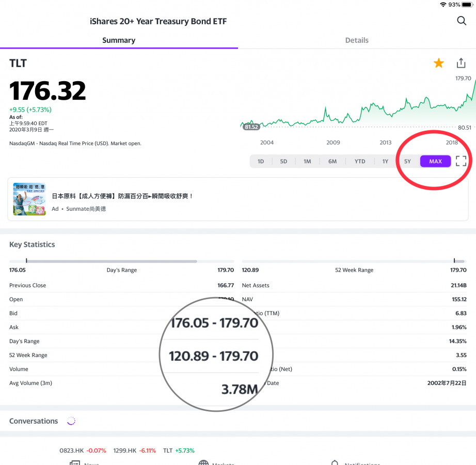Select the 5Y chart range
476x465 pixels.
coord(407,161)
